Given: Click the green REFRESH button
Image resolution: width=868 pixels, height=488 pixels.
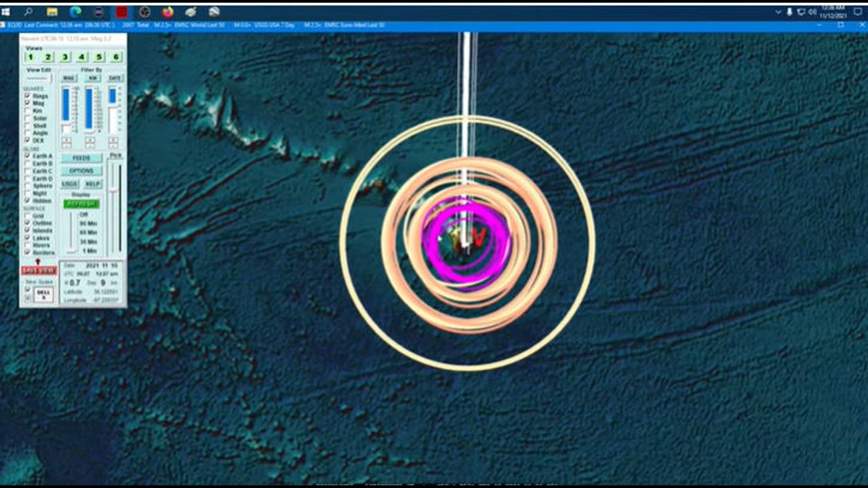Looking at the screenshot, I should pos(81,203).
